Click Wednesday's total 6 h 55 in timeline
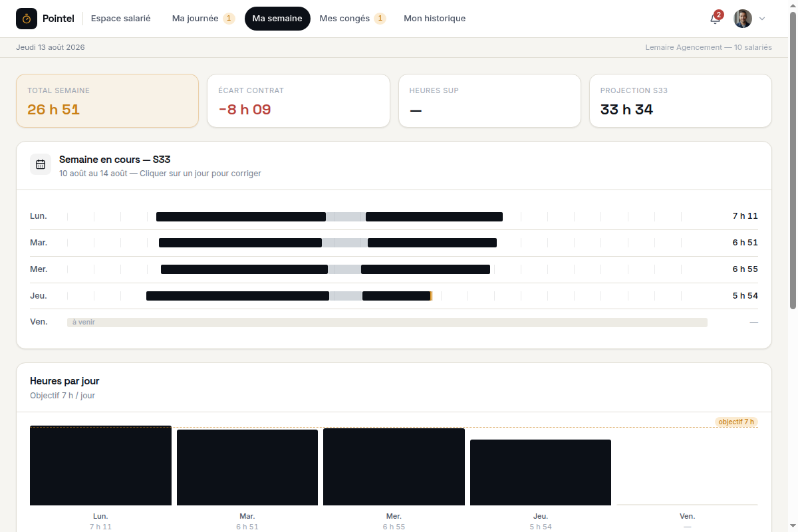Screen dimensions: 798x532 coord(745,269)
